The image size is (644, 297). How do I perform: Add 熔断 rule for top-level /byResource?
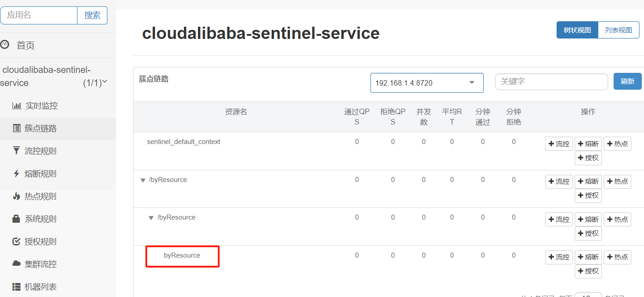point(588,181)
